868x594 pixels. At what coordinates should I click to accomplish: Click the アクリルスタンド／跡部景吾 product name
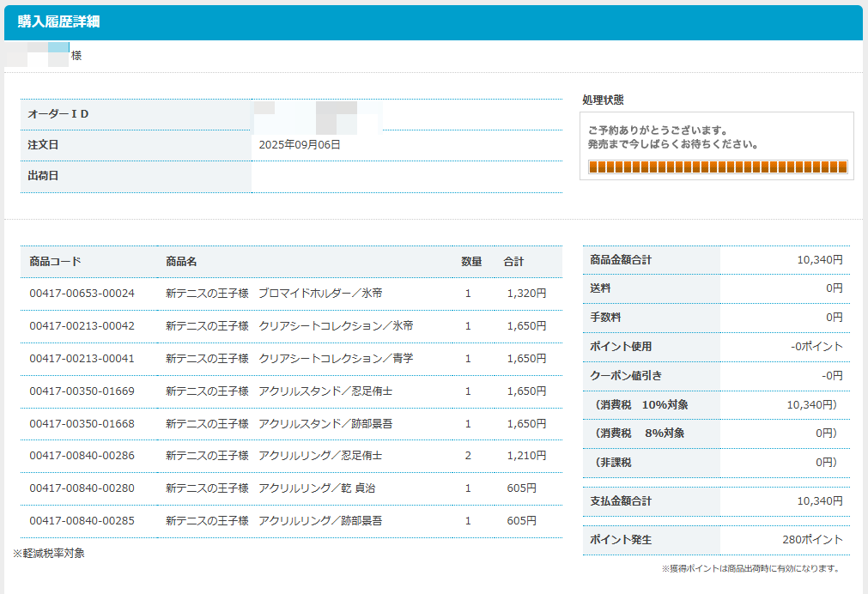274,424
